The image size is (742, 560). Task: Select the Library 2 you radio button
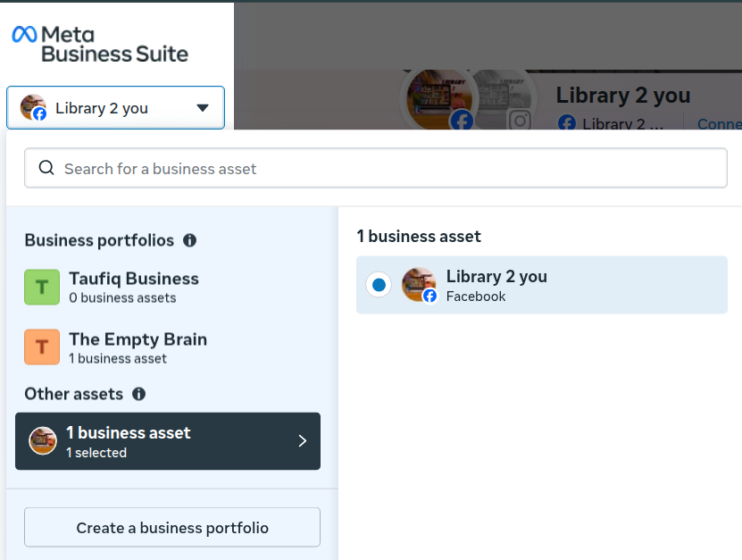coord(379,285)
